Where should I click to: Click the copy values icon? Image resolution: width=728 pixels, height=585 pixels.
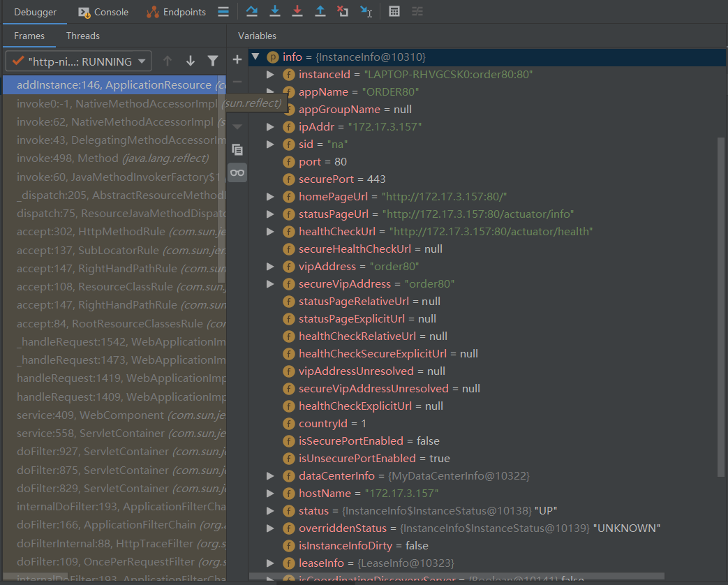click(x=237, y=149)
